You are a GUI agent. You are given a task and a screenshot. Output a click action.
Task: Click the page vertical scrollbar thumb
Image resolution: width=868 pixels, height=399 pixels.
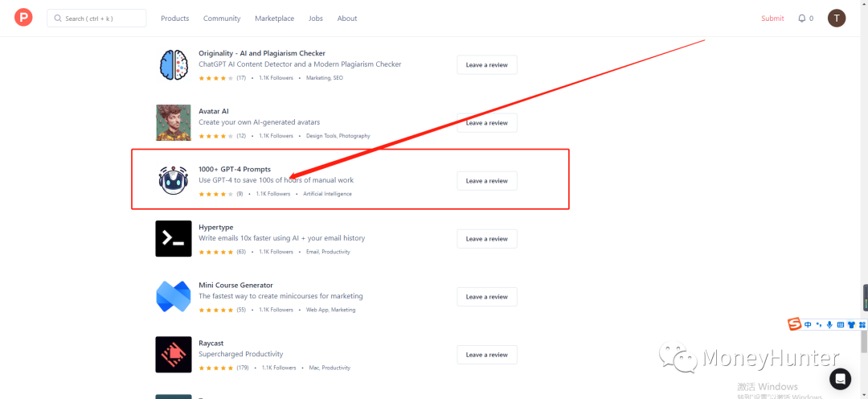click(864, 341)
